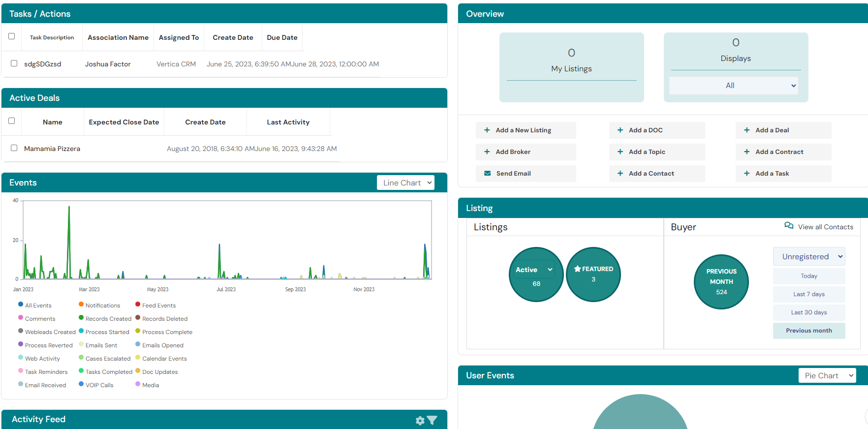Toggle Comments series in legend
The width and height of the screenshot is (868, 429).
[37, 319]
